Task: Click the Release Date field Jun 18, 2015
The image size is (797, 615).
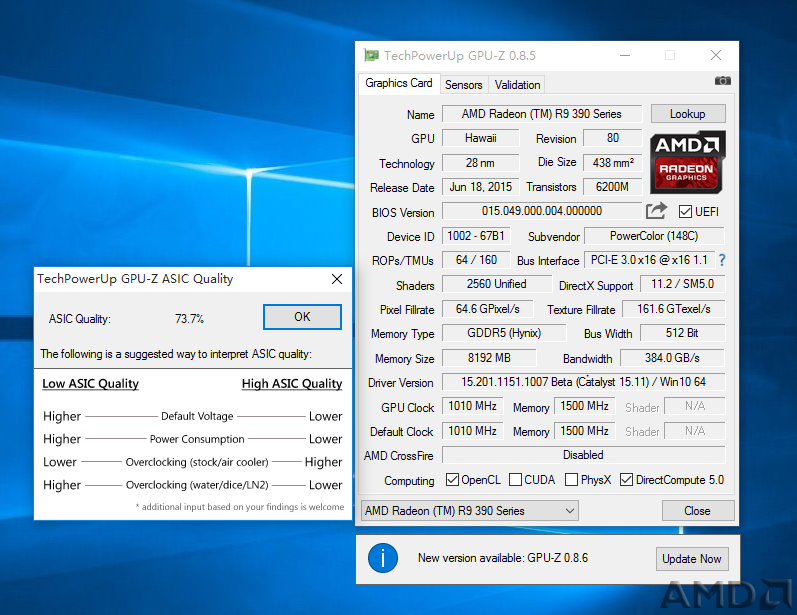Action: (x=481, y=187)
